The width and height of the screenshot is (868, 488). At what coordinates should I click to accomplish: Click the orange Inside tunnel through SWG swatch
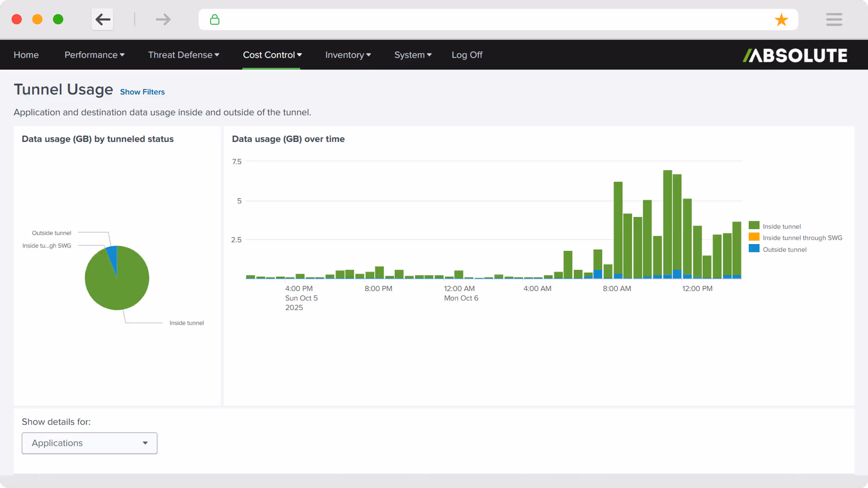pos(754,237)
